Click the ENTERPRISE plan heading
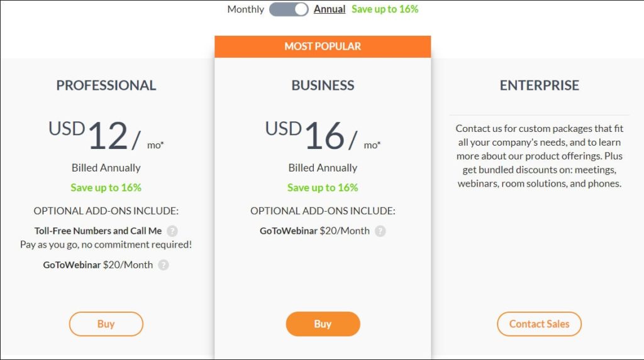The height and width of the screenshot is (360, 644). (x=539, y=85)
